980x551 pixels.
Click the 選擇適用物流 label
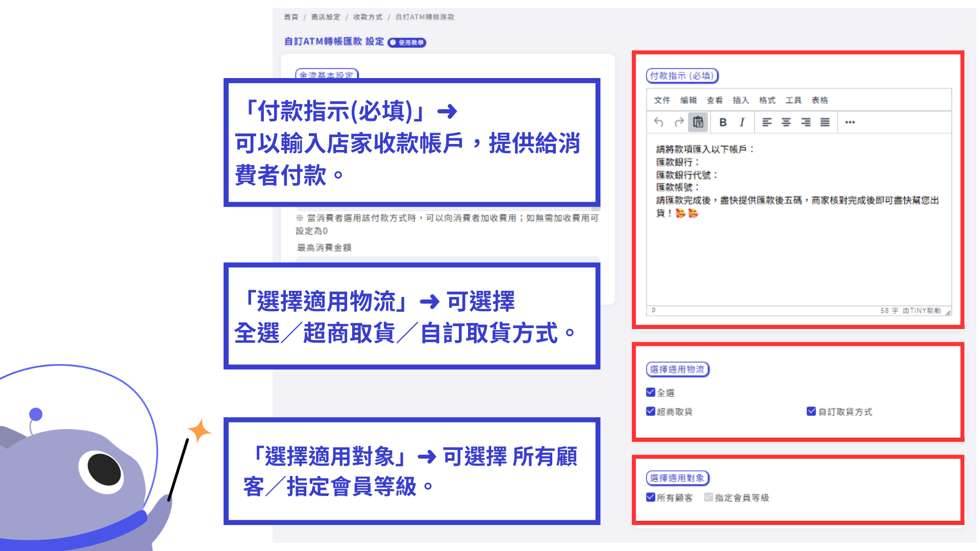[x=677, y=369]
